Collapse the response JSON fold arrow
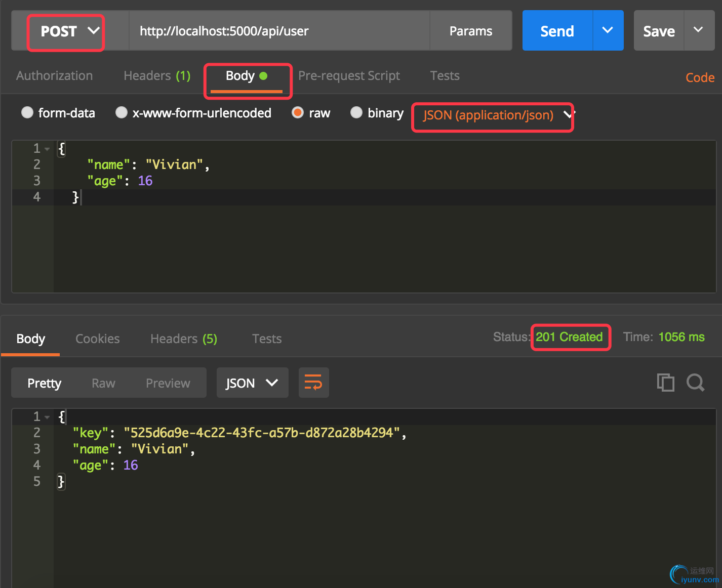Image resolution: width=722 pixels, height=588 pixels. click(47, 417)
